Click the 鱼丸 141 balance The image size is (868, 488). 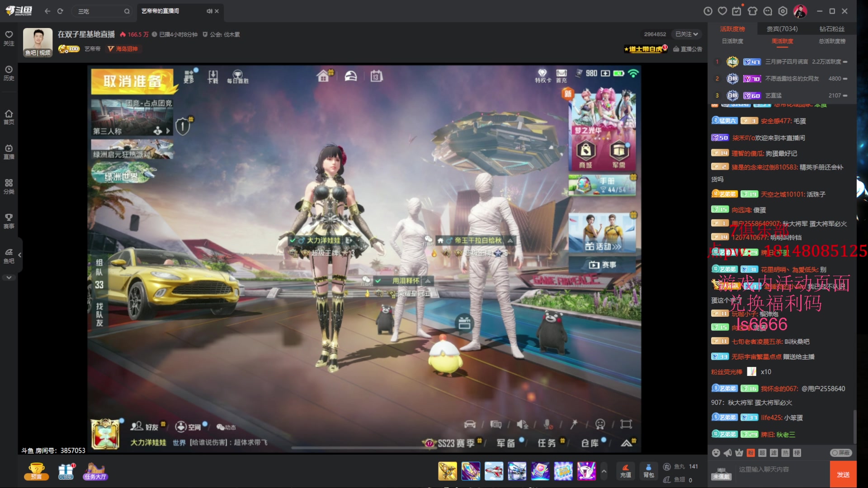(681, 467)
